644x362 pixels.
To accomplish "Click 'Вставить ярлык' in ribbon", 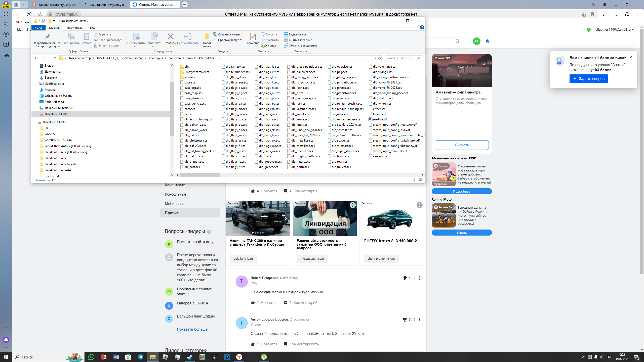I will pos(107,46).
